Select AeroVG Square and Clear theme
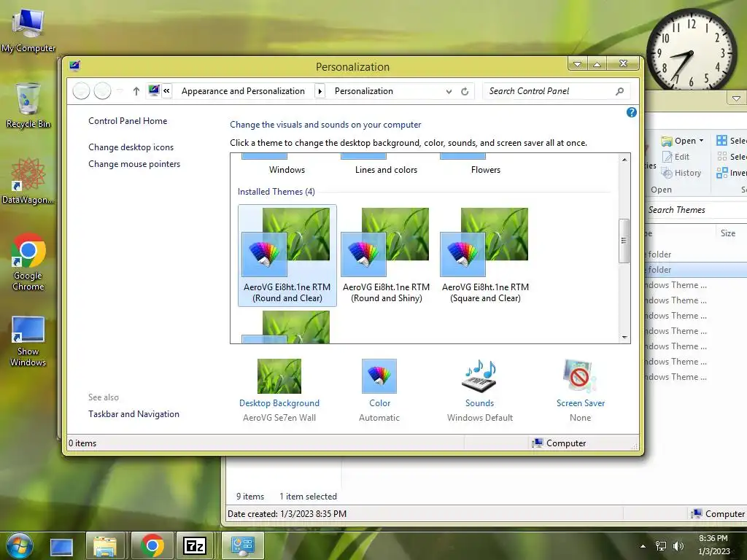 point(485,255)
